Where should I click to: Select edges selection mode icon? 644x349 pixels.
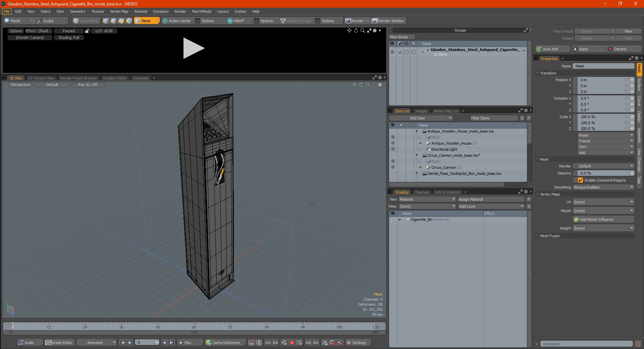coord(113,21)
